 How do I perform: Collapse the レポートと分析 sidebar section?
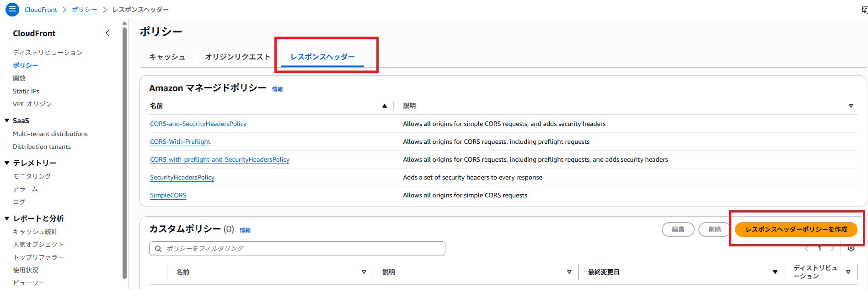(x=7, y=218)
